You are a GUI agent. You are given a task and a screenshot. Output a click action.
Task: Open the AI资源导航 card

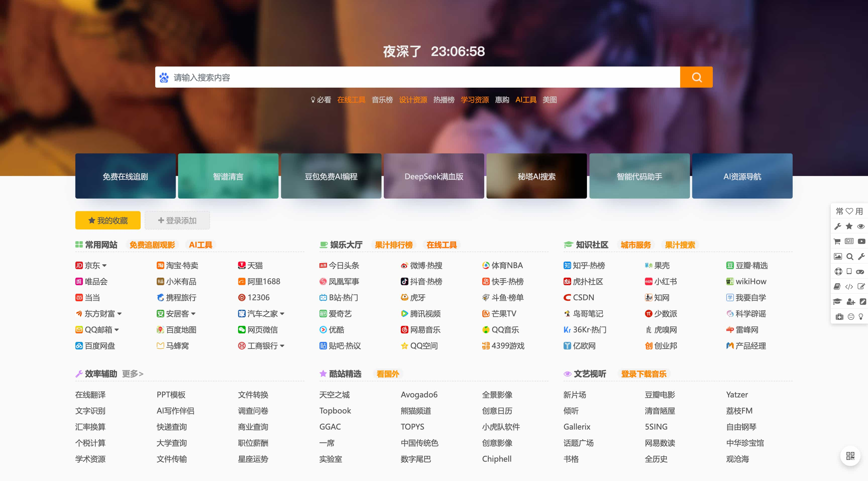pos(742,176)
